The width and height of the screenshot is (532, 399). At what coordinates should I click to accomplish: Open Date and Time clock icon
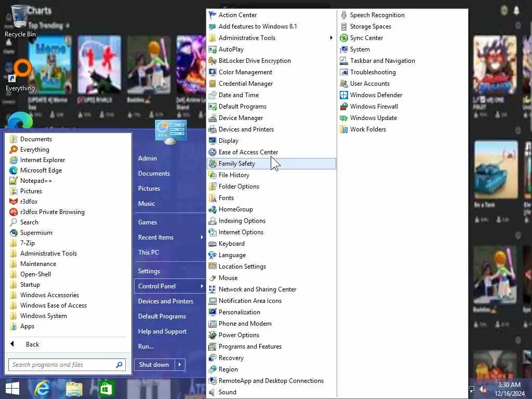click(x=212, y=95)
